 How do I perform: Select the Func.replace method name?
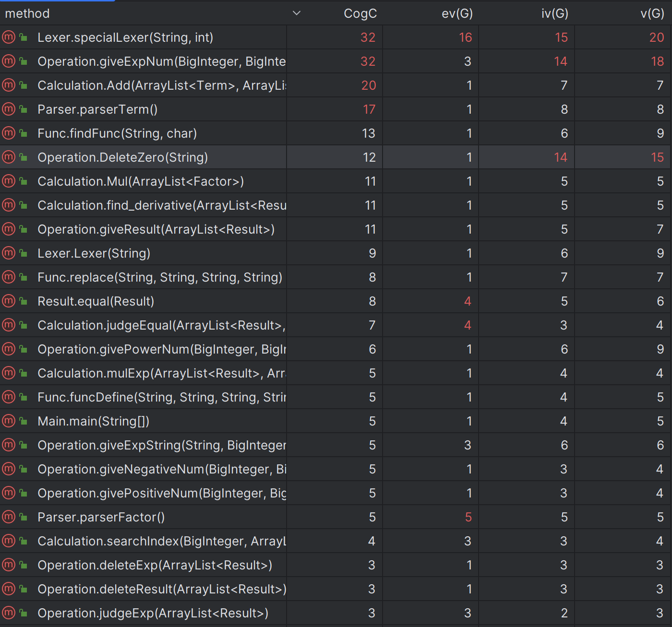160,277
